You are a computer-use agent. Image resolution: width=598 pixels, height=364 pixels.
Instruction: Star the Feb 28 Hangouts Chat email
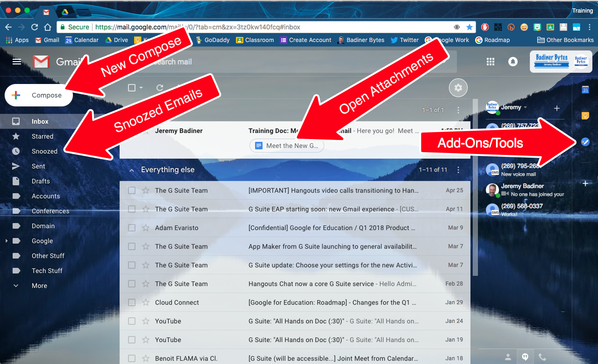coord(146,284)
